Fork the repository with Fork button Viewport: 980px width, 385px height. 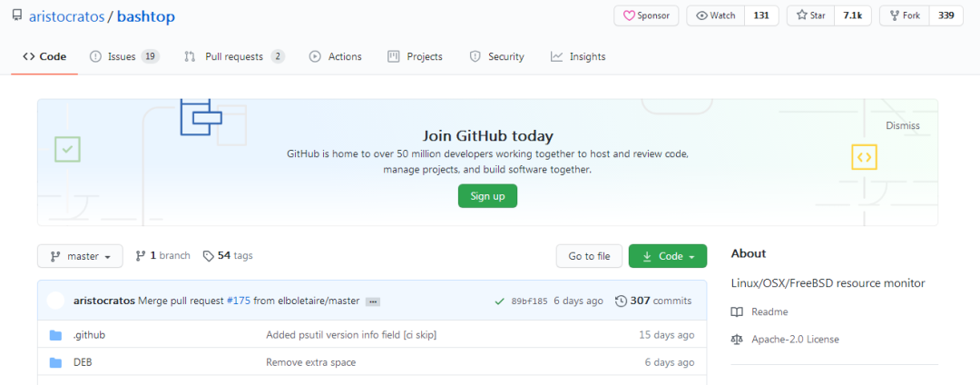905,15
